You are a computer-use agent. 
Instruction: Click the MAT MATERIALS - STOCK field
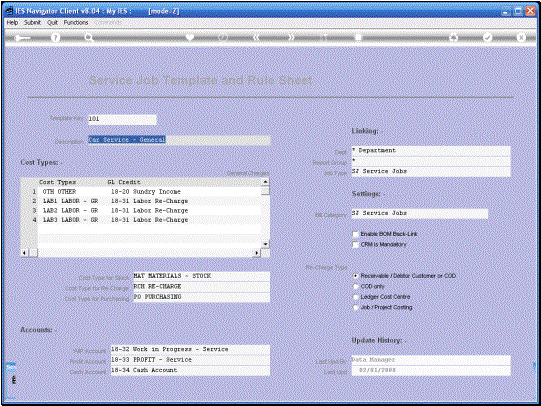click(x=201, y=276)
